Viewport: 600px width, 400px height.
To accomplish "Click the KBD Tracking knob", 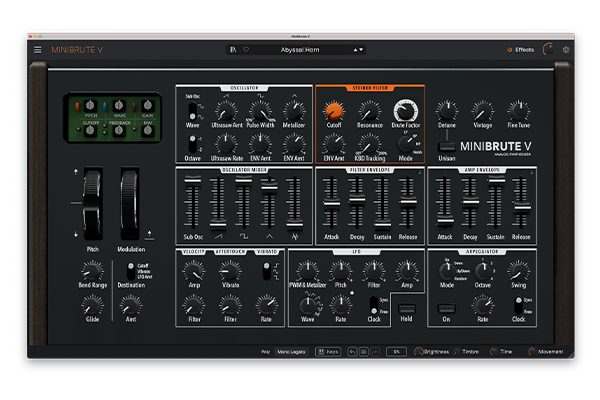I will 369,145.
